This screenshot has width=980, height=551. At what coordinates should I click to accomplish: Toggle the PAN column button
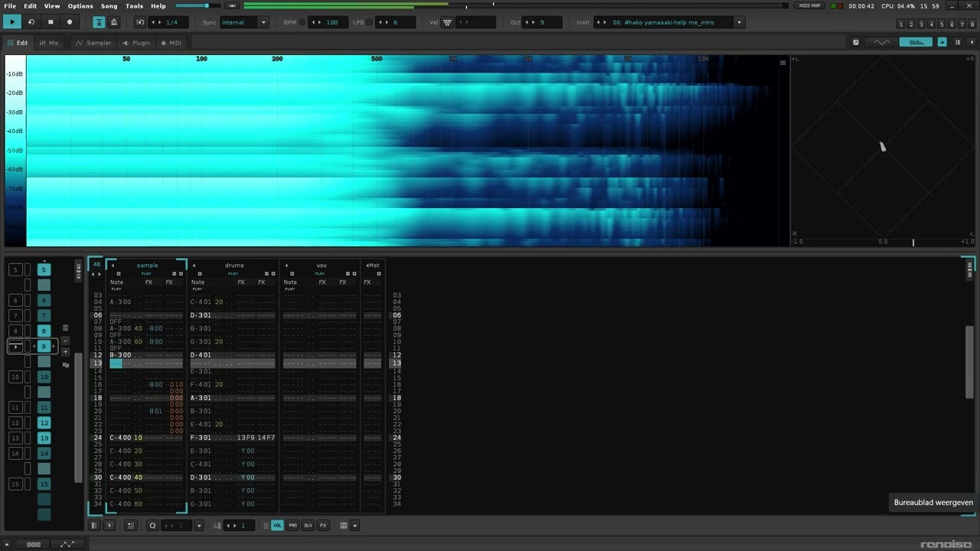tap(292, 526)
